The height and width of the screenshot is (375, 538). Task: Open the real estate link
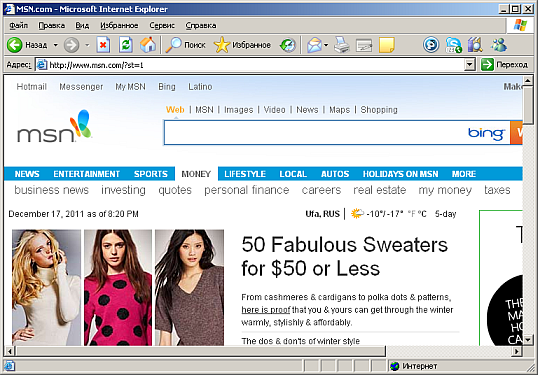coord(380,190)
